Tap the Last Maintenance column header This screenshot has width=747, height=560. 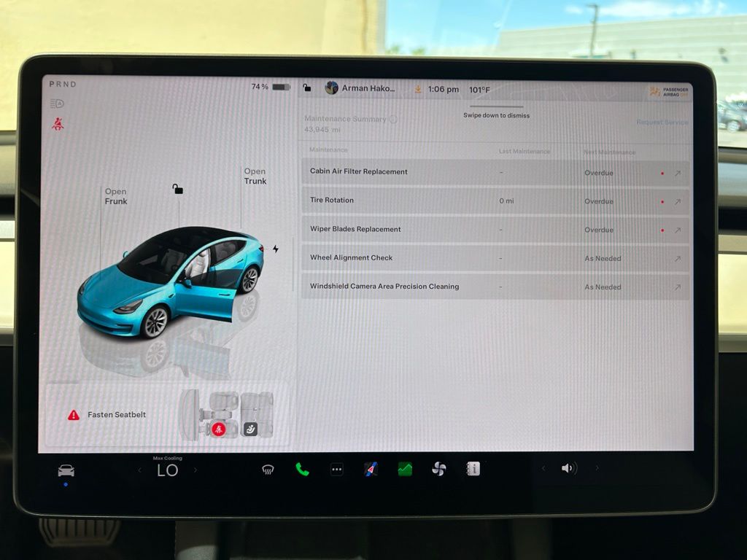click(524, 152)
